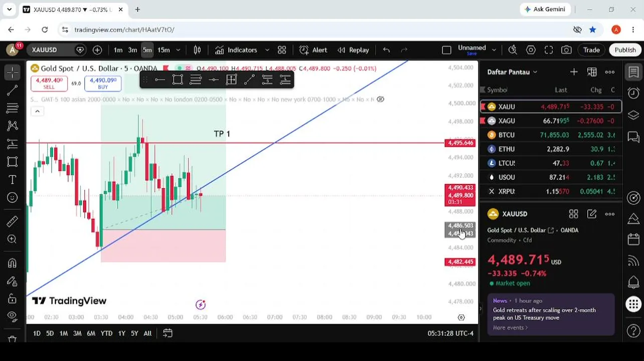Image resolution: width=644 pixels, height=361 pixels.
Task: Open time axis settings gear icon
Action: tap(461, 317)
